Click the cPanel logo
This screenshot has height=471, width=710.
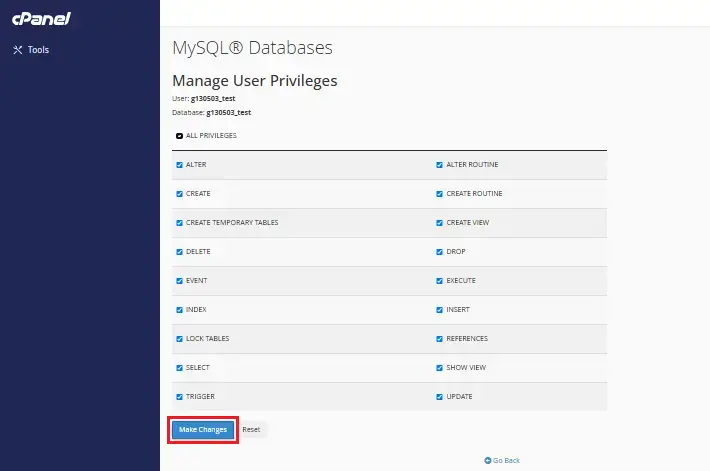click(41, 19)
